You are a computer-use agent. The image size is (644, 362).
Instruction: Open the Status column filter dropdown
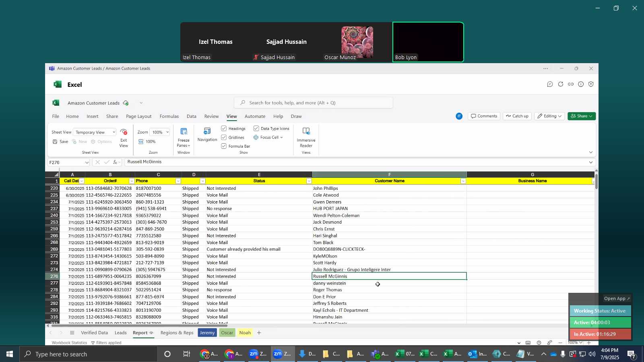pyautogui.click(x=309, y=181)
